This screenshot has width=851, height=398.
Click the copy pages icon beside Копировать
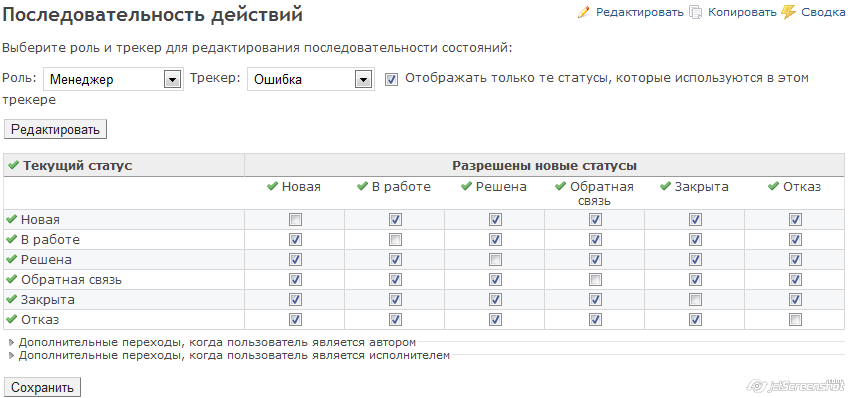(x=695, y=12)
